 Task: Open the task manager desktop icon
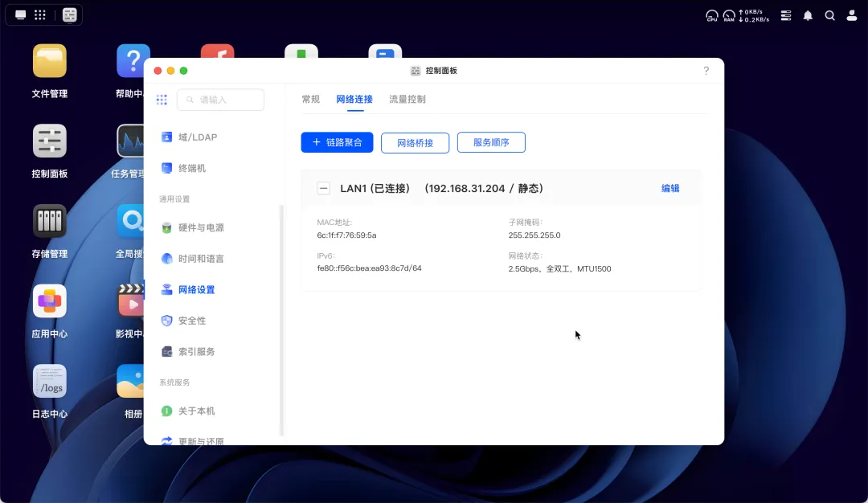(131, 141)
